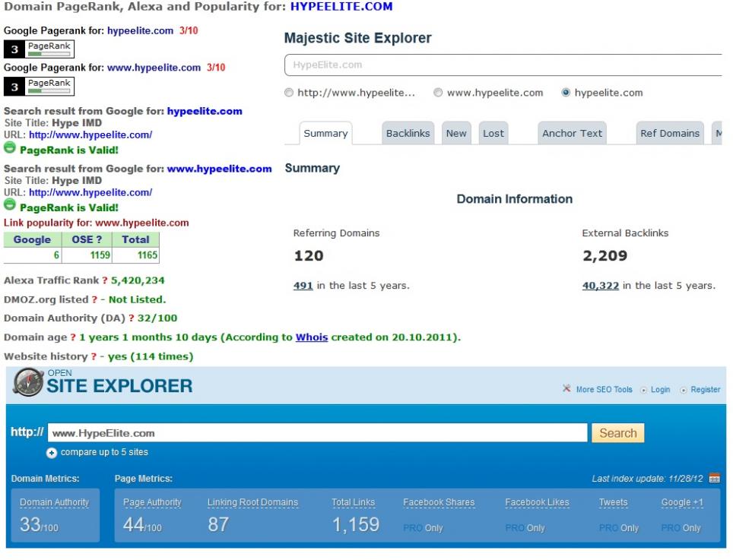Click the Total Links metric label
This screenshot has height=560, width=733.
click(354, 502)
